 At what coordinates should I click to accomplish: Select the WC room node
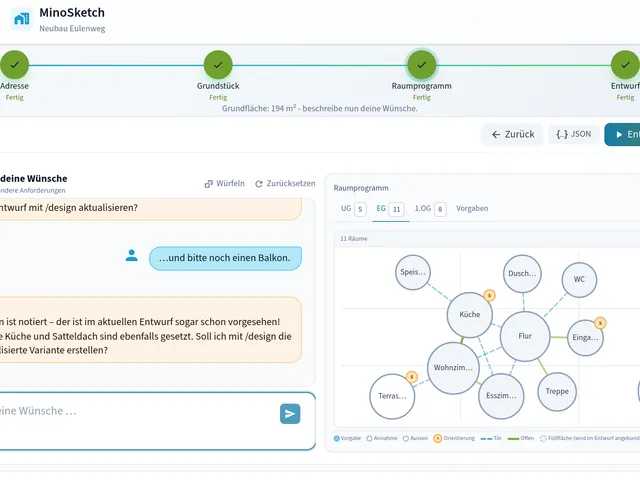pyautogui.click(x=579, y=279)
